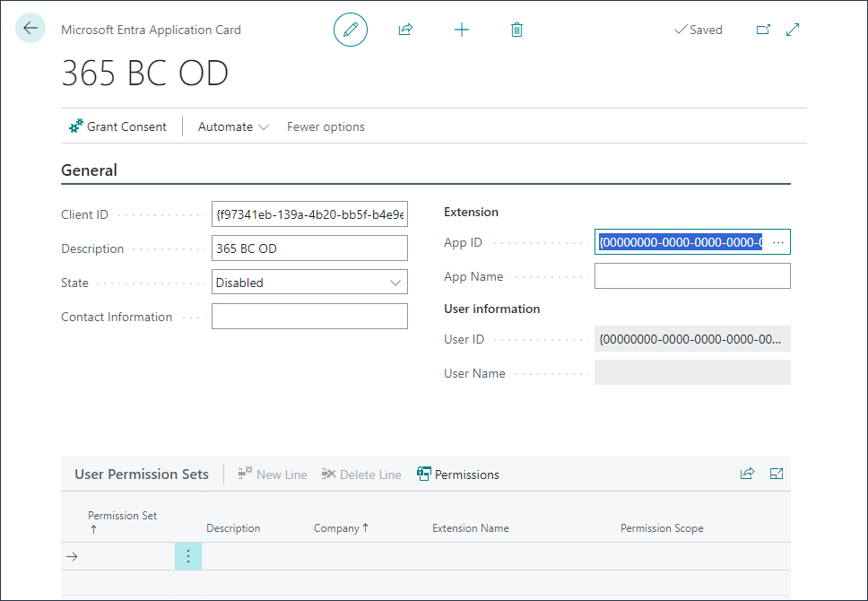Click the read-only User Name field
Viewport: 868px width, 601px height.
tap(692, 373)
